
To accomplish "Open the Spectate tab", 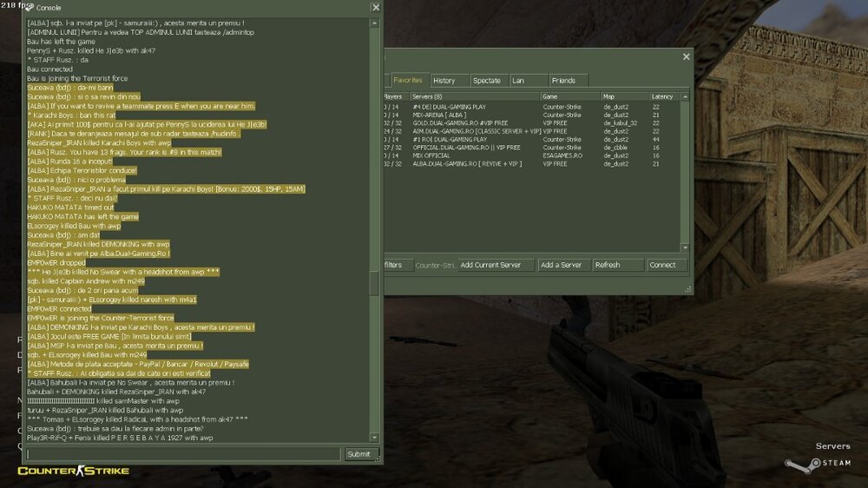I will 486,81.
